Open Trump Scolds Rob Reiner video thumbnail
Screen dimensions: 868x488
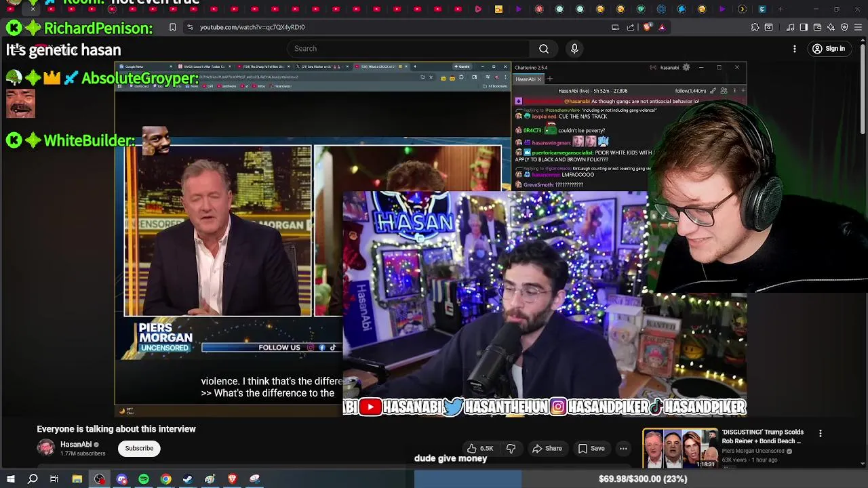[x=680, y=448]
